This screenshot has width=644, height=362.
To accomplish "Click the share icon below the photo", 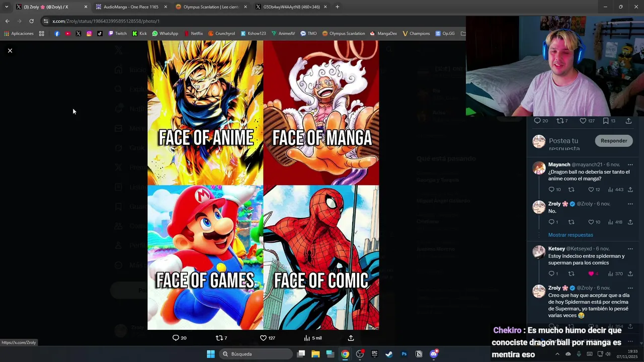I will coord(351,338).
